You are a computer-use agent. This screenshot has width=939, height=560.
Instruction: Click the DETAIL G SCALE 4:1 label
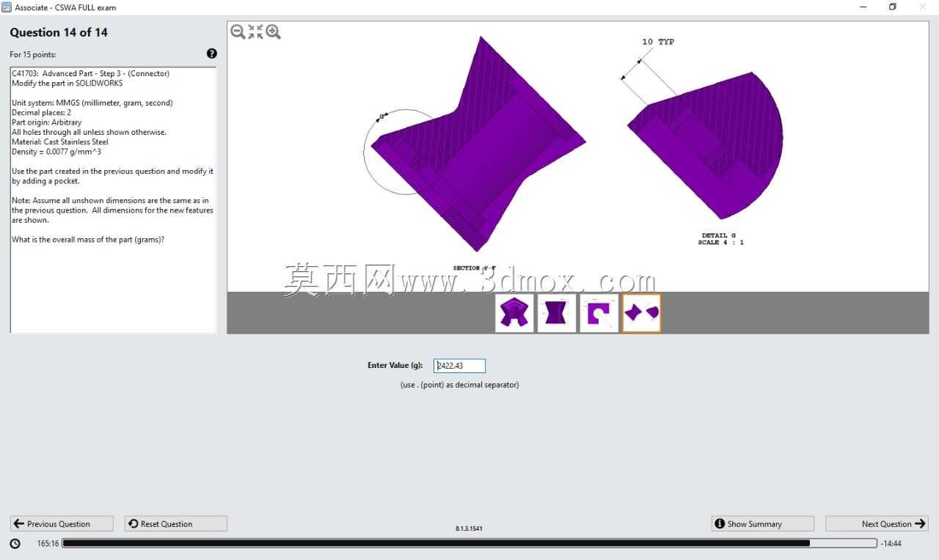coord(720,239)
